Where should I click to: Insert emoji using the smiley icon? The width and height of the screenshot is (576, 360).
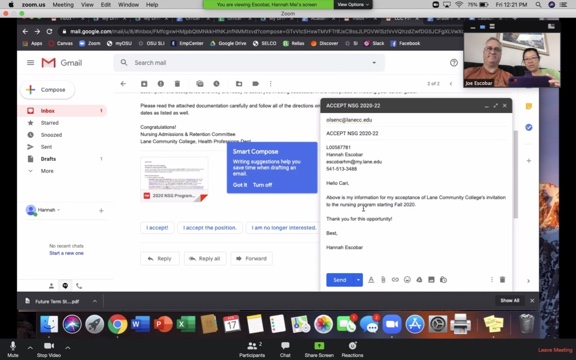coord(407,280)
